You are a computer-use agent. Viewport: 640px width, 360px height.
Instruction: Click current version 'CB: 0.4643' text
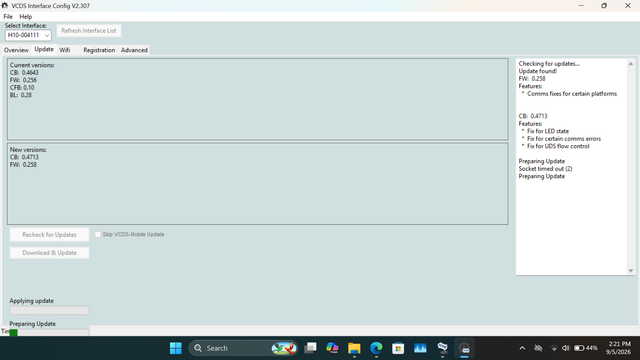coord(24,73)
